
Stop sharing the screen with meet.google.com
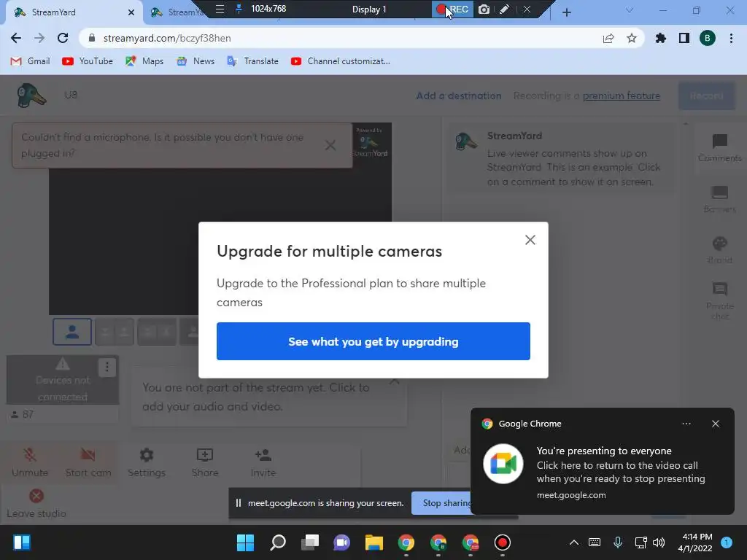(441, 503)
